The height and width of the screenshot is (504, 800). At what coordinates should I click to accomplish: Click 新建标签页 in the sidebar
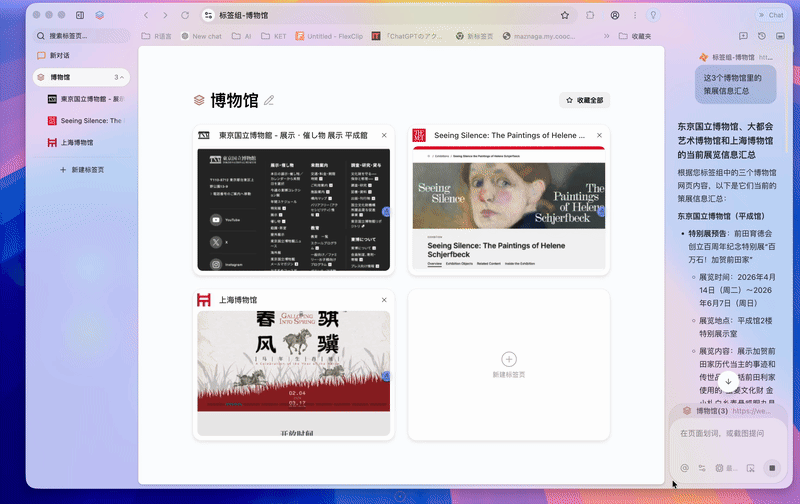82,169
